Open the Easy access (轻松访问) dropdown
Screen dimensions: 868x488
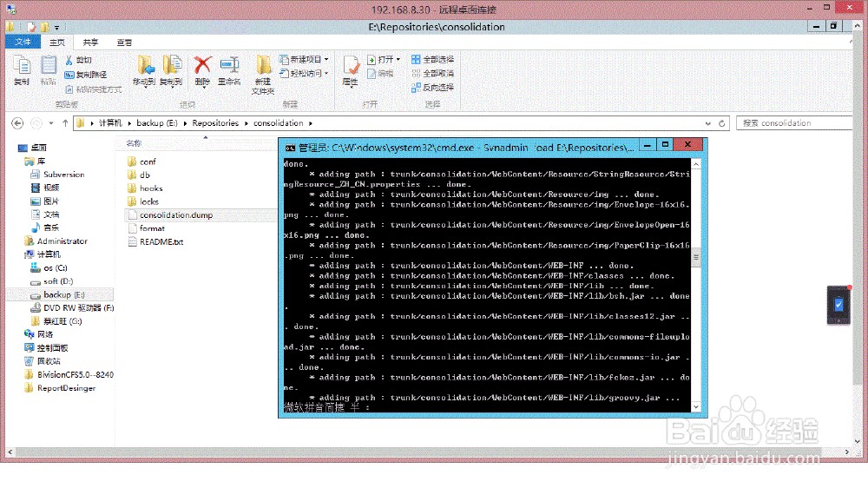point(304,73)
